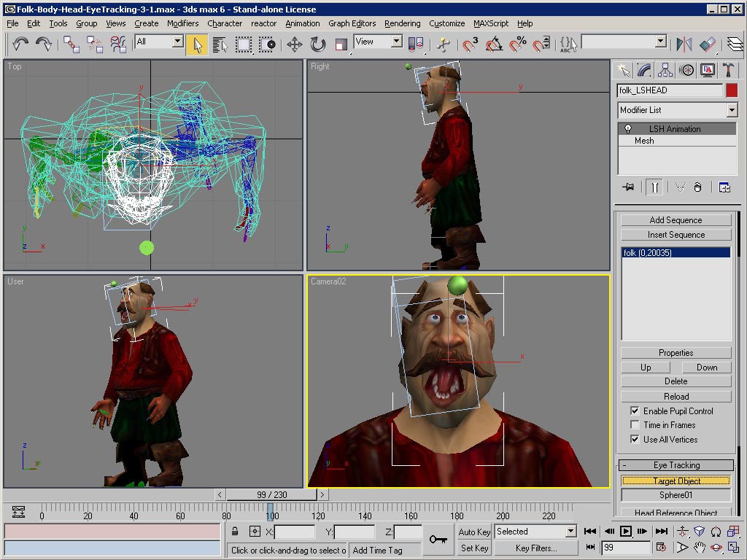Open Key Filters settings
Screen dimensions: 747x560
535,548
